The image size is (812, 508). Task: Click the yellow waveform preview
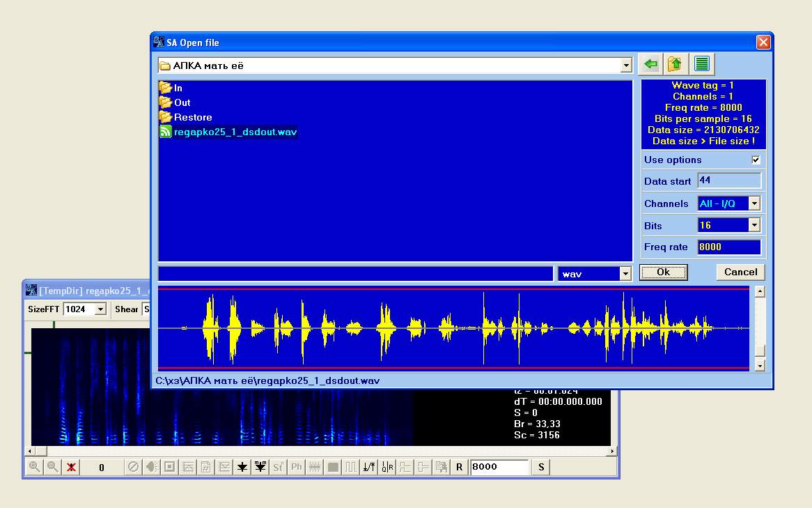click(453, 328)
